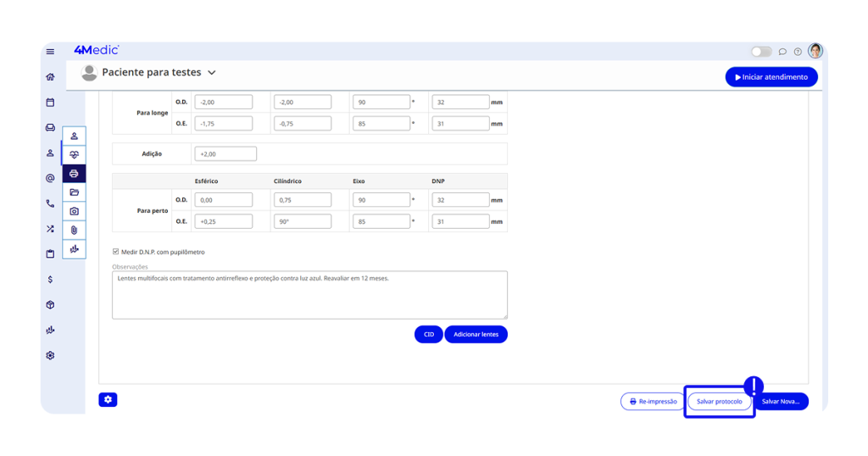This screenshot has width=868, height=456.
Task: Open the chat bubble icon in header
Action: [782, 52]
